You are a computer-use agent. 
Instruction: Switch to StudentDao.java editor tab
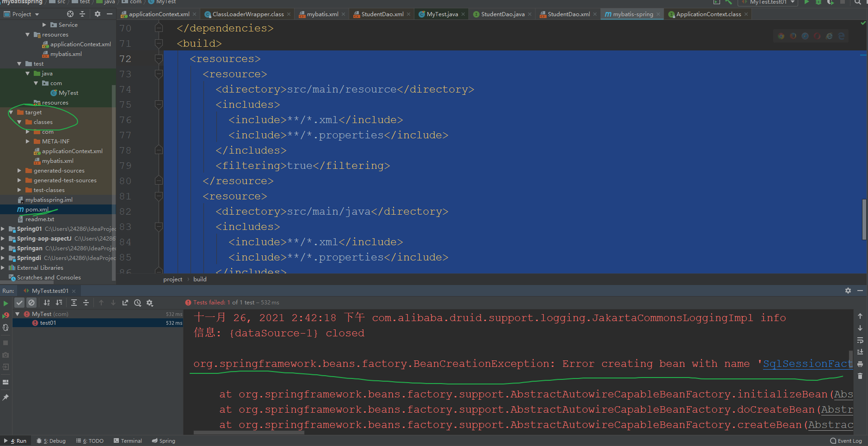[x=502, y=14]
